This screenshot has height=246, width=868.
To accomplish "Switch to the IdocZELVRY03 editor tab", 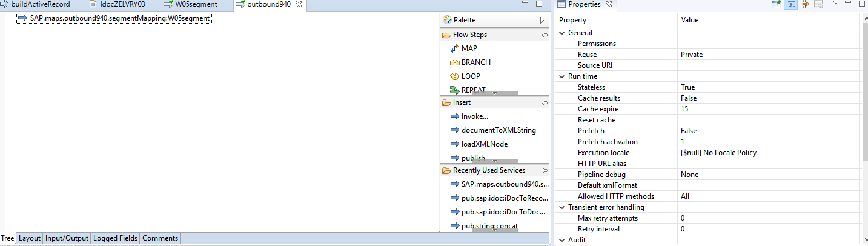I will pos(118,4).
